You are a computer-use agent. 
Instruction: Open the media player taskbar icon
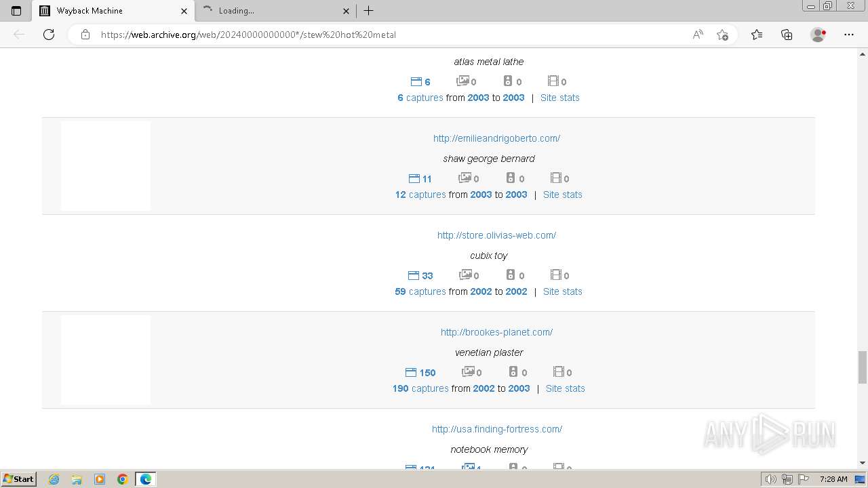tap(100, 479)
